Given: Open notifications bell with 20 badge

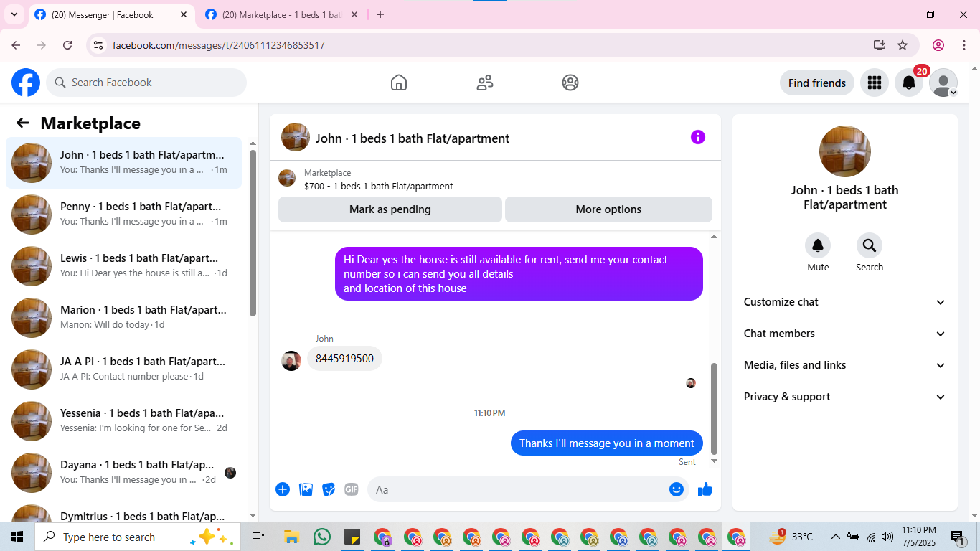Looking at the screenshot, I should (x=909, y=83).
